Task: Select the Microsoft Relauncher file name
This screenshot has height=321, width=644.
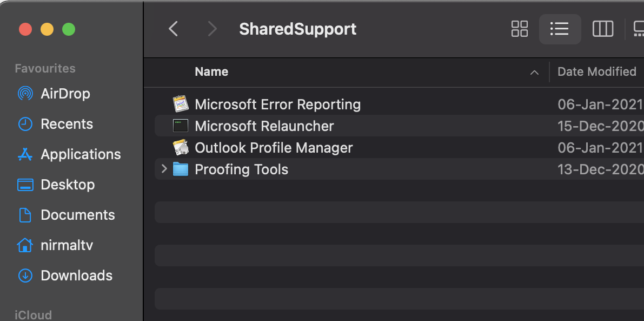Action: pyautogui.click(x=264, y=126)
